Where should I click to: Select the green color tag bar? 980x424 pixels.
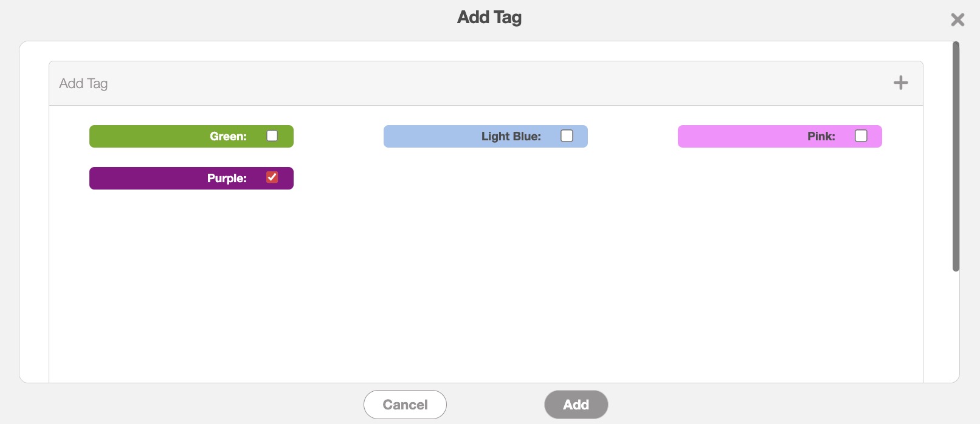(x=146, y=137)
